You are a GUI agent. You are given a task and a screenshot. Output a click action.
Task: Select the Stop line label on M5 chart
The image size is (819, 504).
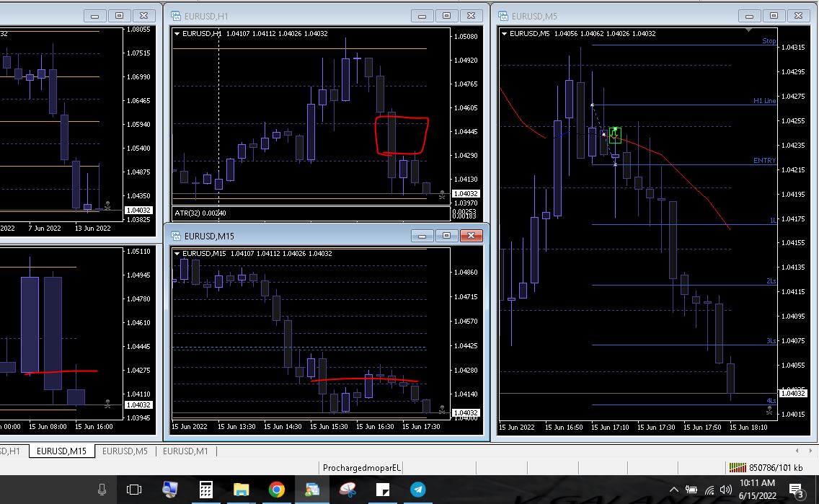click(x=769, y=40)
